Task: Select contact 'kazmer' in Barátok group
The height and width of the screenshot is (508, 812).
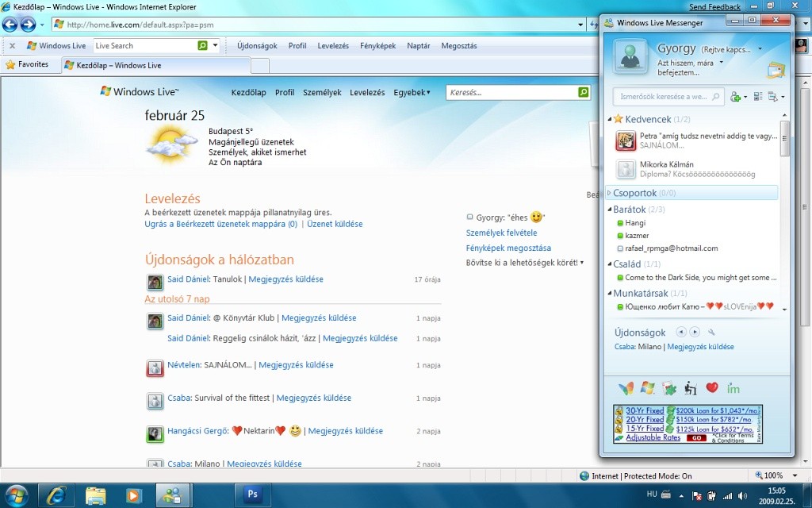Action: pyautogui.click(x=637, y=235)
